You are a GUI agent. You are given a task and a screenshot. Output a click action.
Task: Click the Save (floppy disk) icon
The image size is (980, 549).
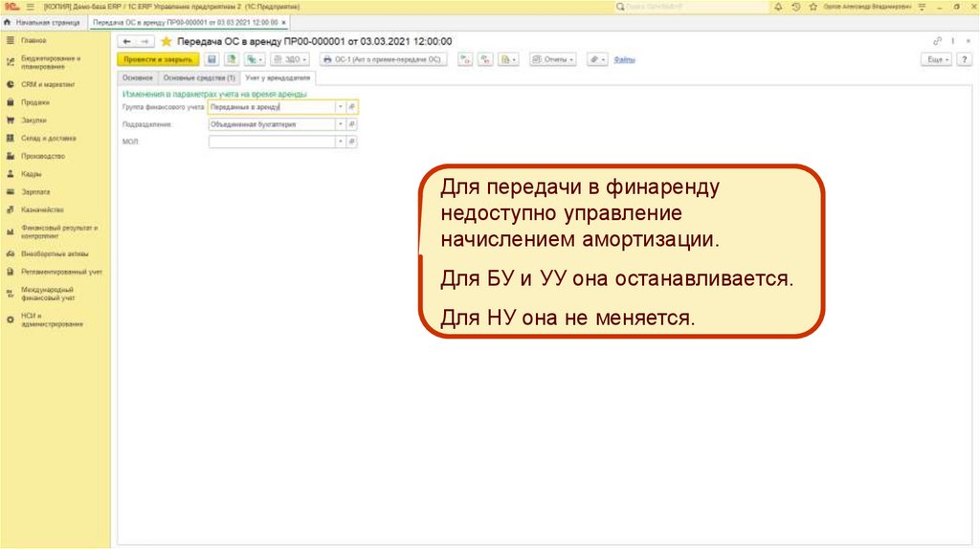[212, 59]
